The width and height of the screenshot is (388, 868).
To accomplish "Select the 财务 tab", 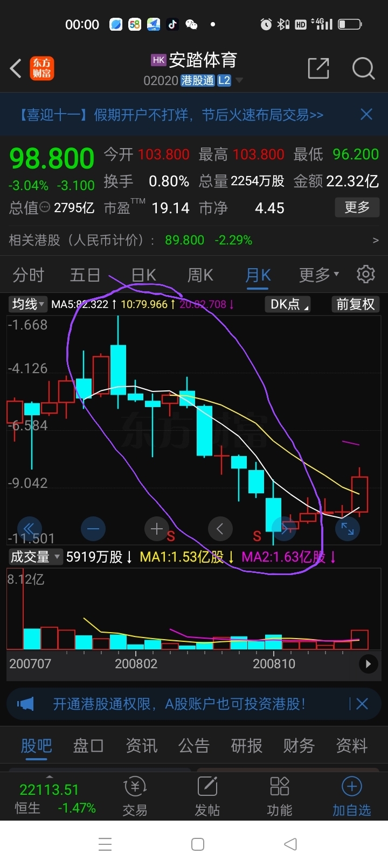I will point(299,746).
